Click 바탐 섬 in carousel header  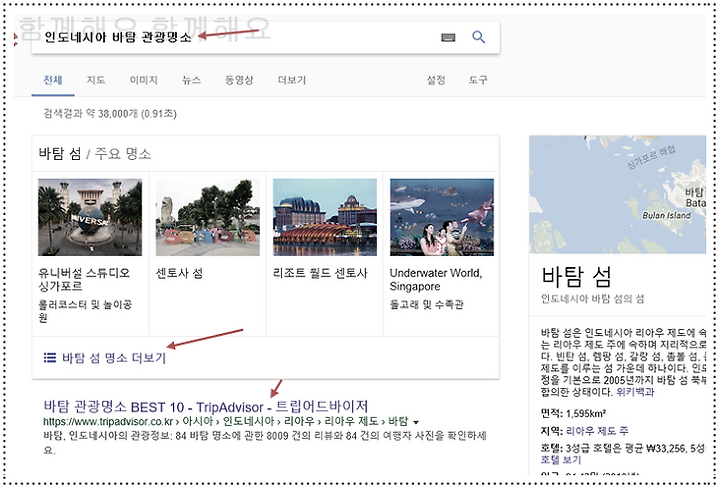pyautogui.click(x=60, y=153)
